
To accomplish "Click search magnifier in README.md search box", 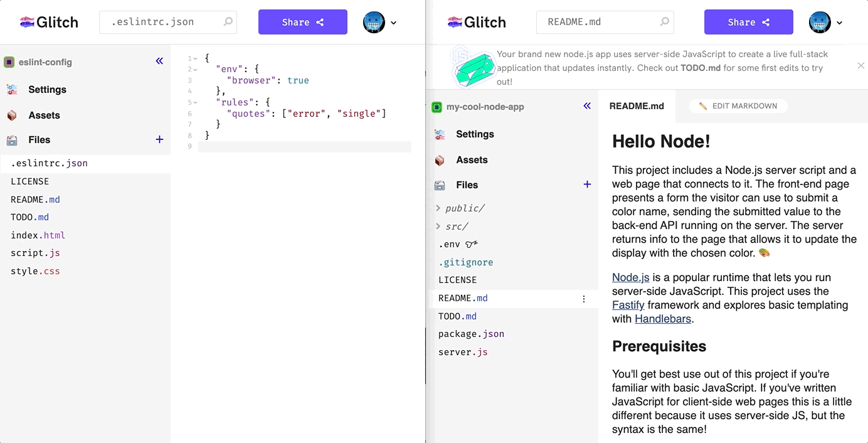I will 664,22.
